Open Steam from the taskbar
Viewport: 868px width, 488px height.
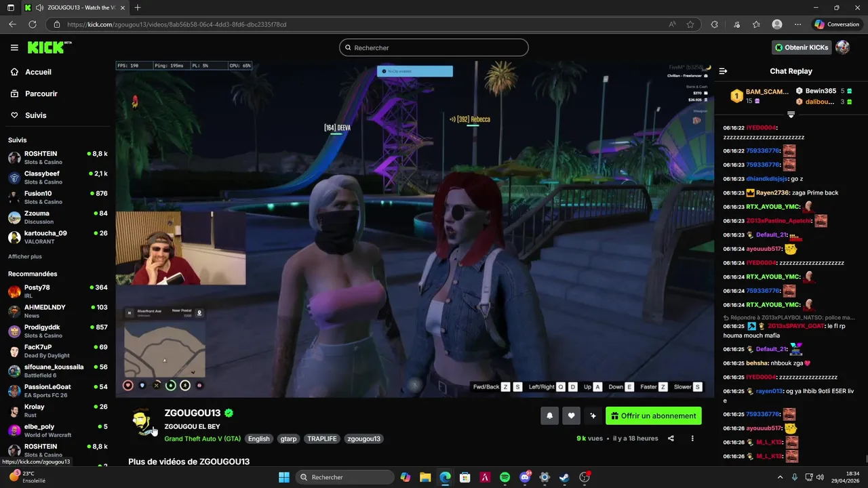(x=564, y=477)
